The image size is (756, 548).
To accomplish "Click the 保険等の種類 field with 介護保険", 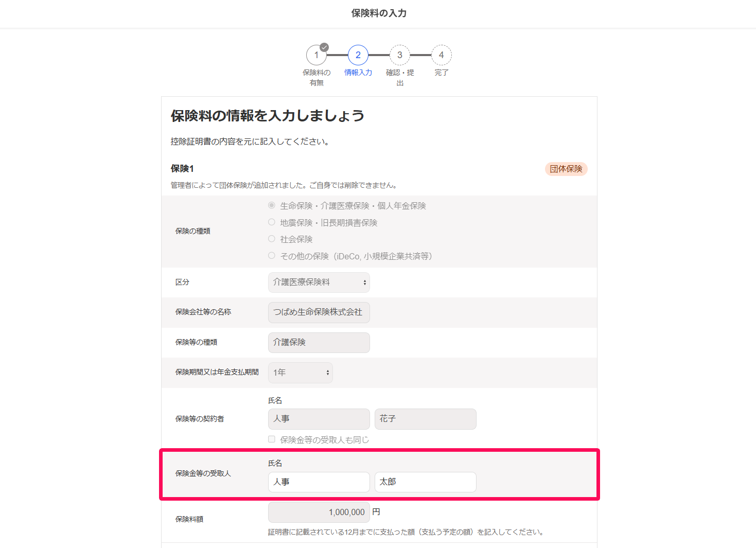I will pyautogui.click(x=319, y=343).
